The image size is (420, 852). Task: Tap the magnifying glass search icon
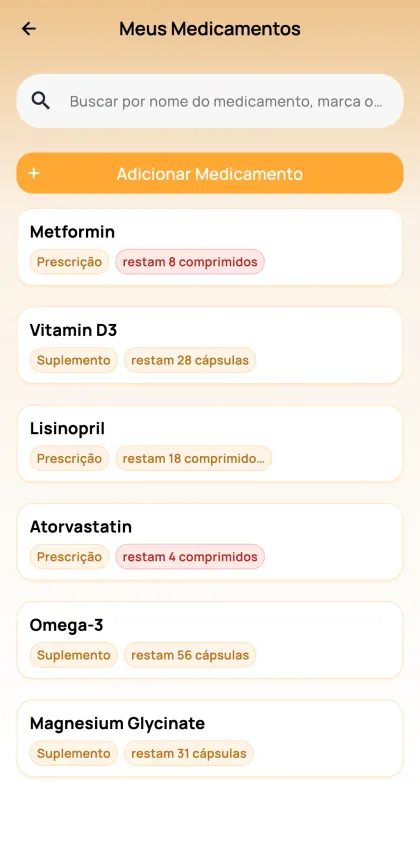tap(41, 101)
